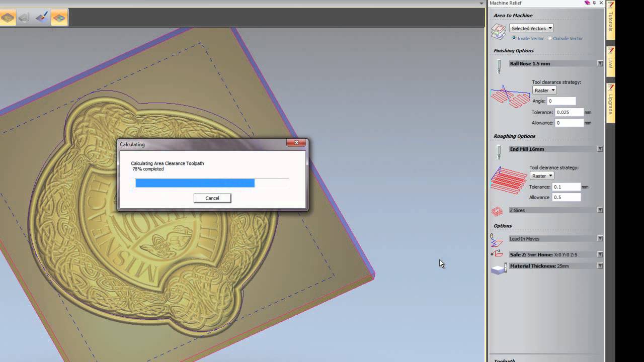Expand the Lead In Moves section

(600, 238)
